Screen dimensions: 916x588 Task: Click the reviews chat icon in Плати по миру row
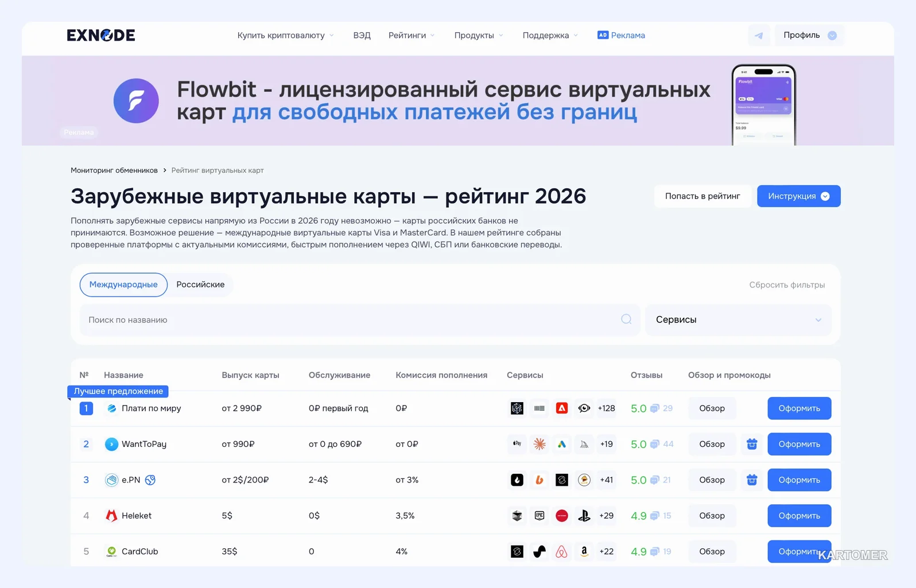coord(654,408)
